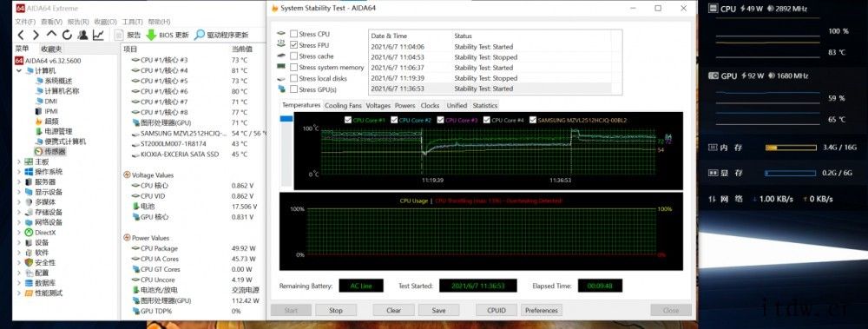
Task: Click the 安全性 shield icon
Action: click(30, 262)
